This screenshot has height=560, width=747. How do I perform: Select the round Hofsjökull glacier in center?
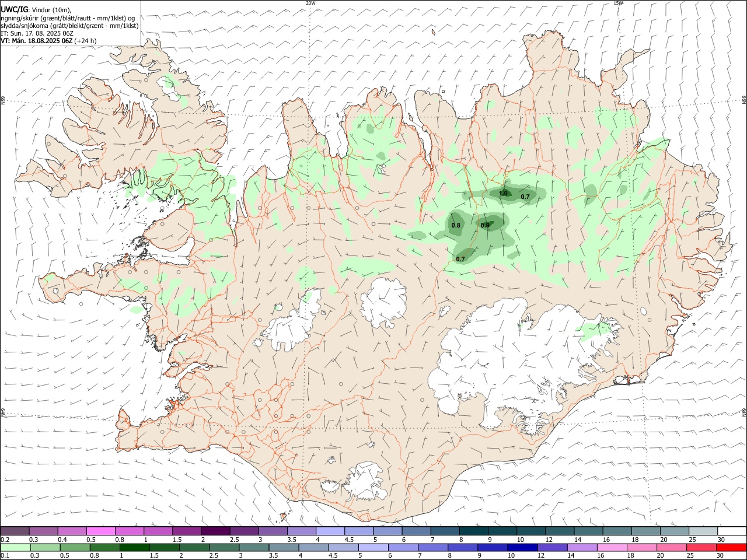click(384, 302)
